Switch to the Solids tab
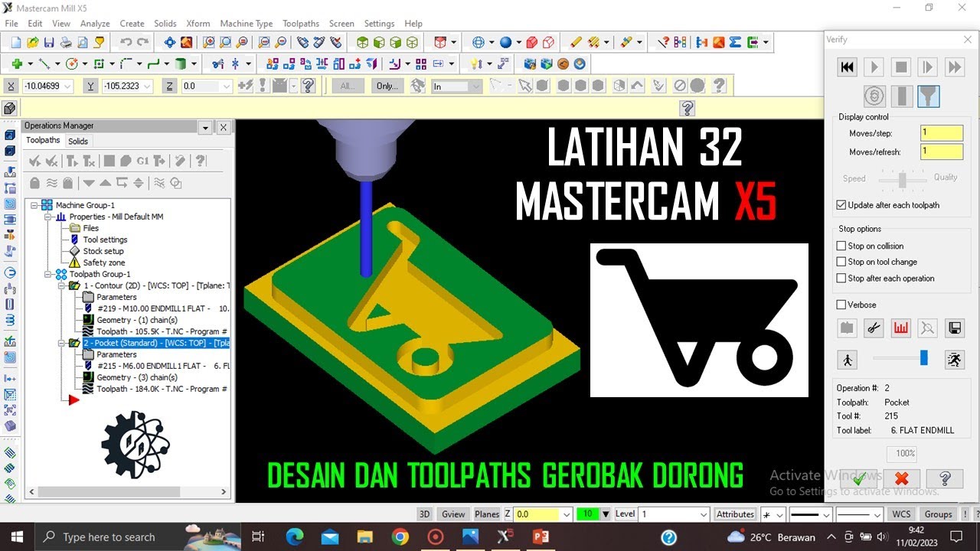 [x=78, y=141]
